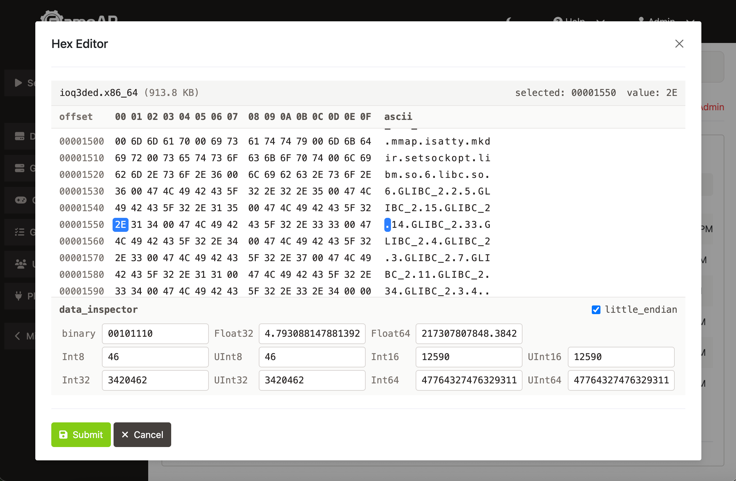Viewport: 736px width, 481px height.
Task: Click the Float64 value field
Action: (x=469, y=334)
